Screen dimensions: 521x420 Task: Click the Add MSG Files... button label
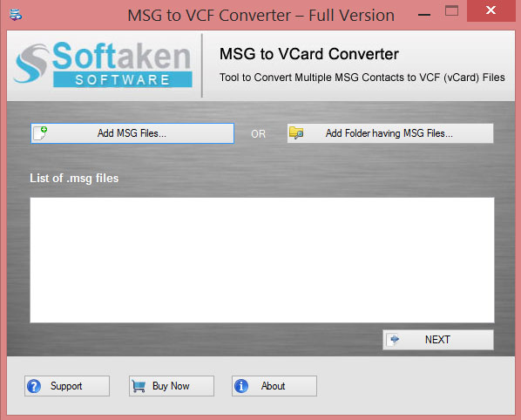coord(132,133)
